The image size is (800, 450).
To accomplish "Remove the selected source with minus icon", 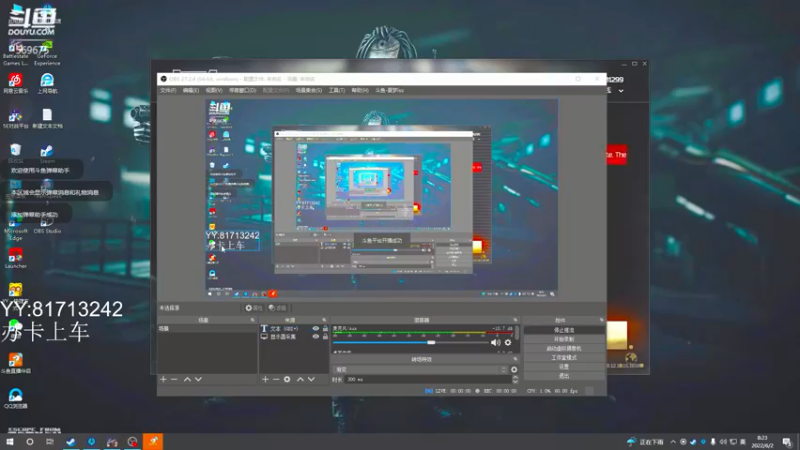I will pos(276,379).
